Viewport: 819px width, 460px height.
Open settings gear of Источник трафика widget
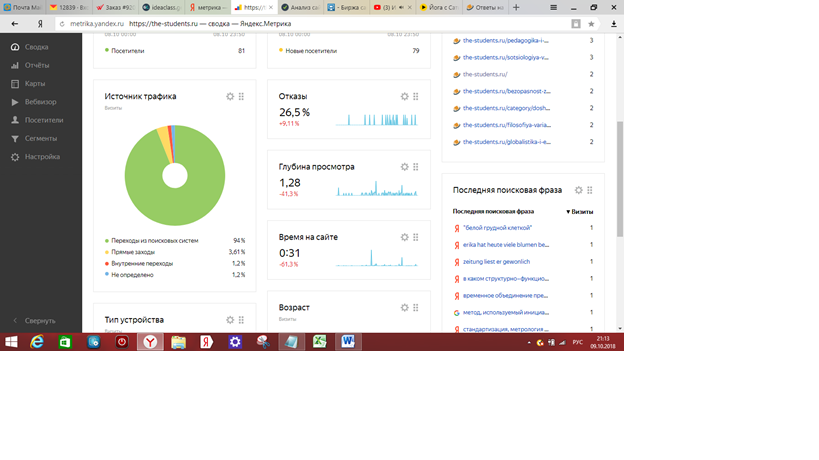[x=230, y=97]
